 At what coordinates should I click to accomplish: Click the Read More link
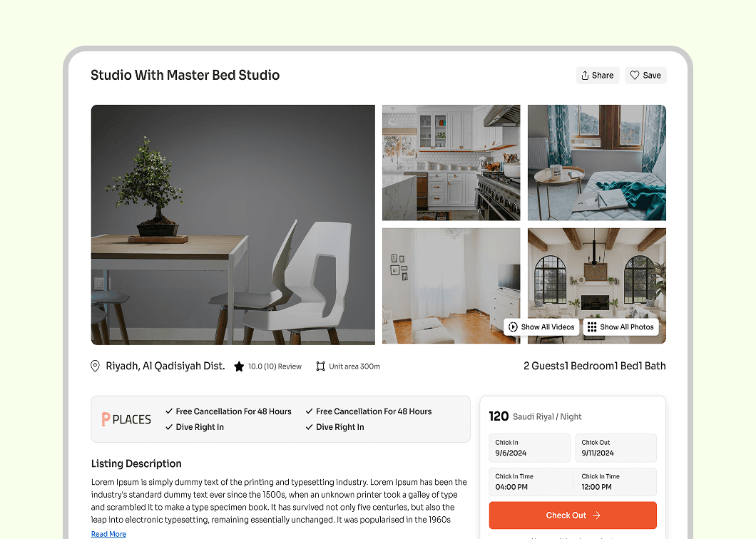click(108, 534)
